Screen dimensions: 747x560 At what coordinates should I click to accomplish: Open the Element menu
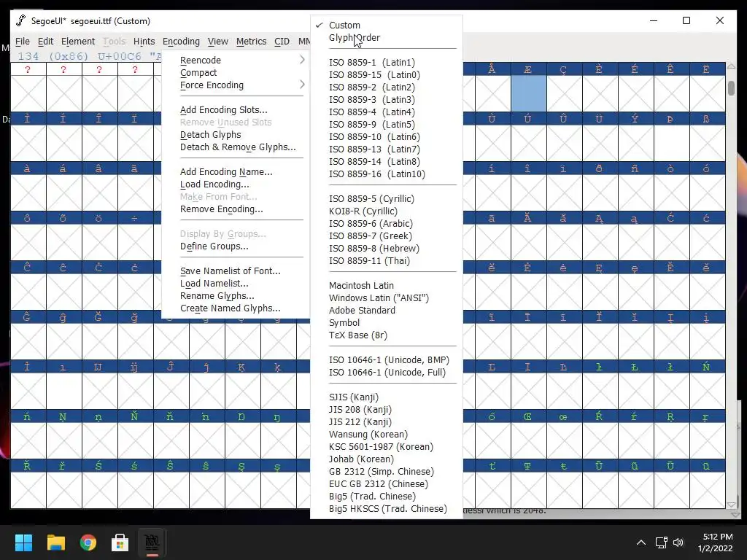click(x=78, y=42)
